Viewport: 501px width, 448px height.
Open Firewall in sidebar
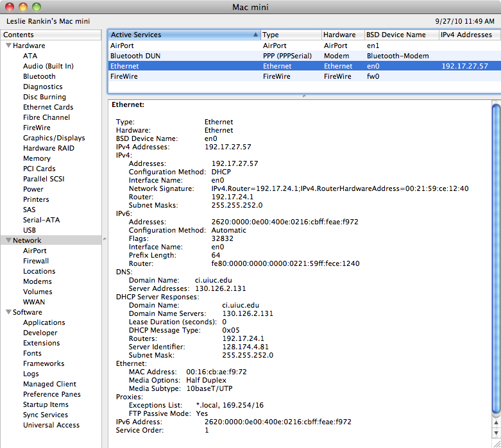click(x=36, y=261)
